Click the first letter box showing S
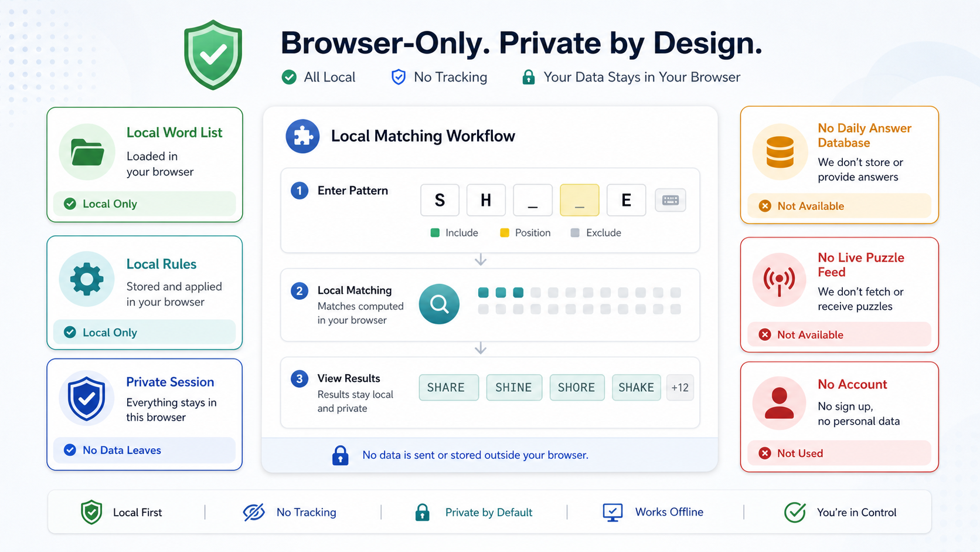The width and height of the screenshot is (980, 552). [x=440, y=200]
